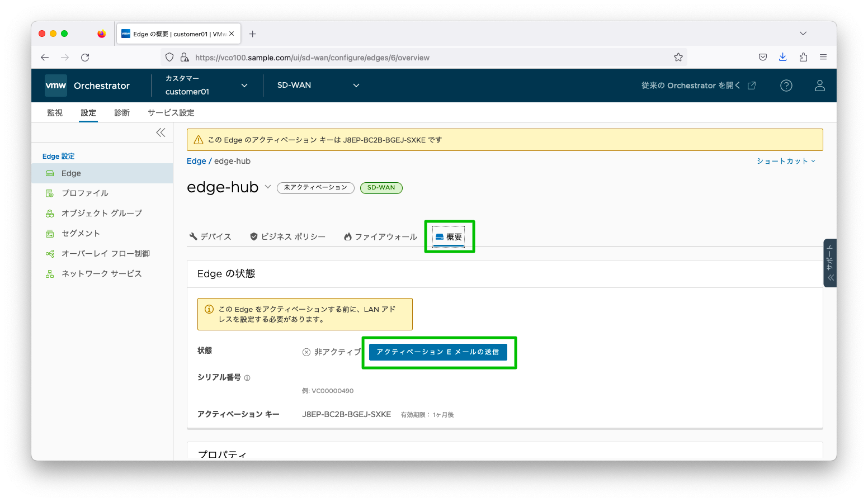Click the セグメント sidebar icon
Viewport: 868px width, 502px height.
click(50, 234)
